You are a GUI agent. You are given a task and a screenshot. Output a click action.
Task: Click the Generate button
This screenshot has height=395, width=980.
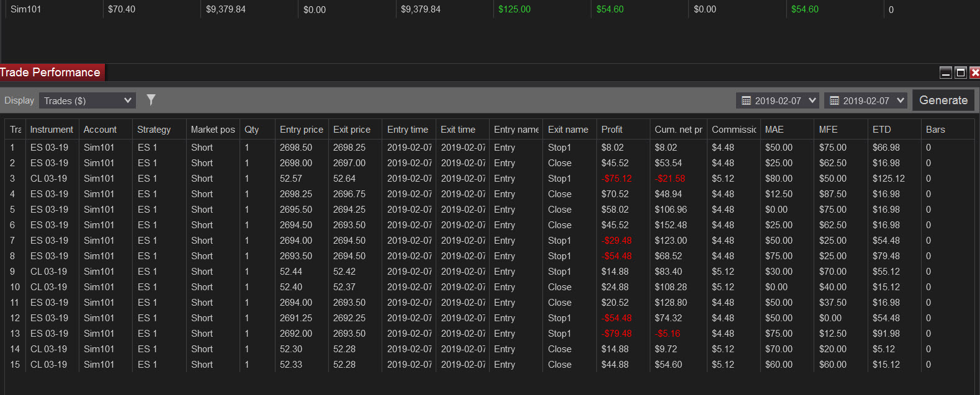pyautogui.click(x=943, y=100)
